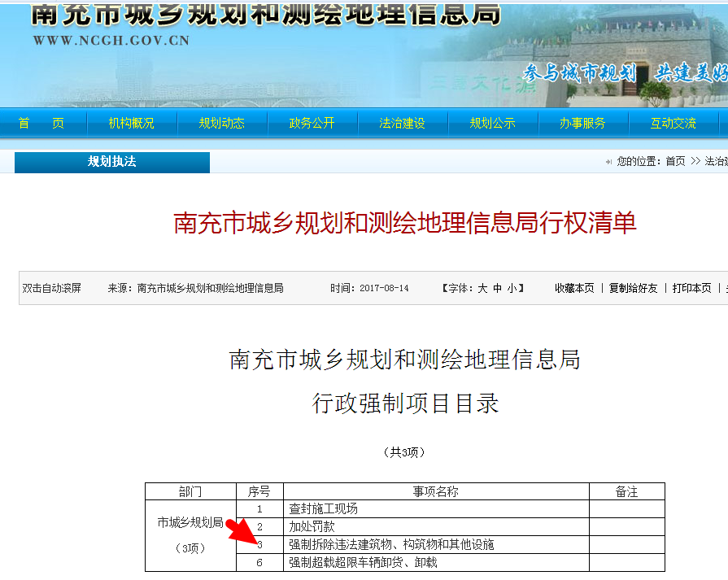Click the small arrow icon before 您的位置

(608, 162)
